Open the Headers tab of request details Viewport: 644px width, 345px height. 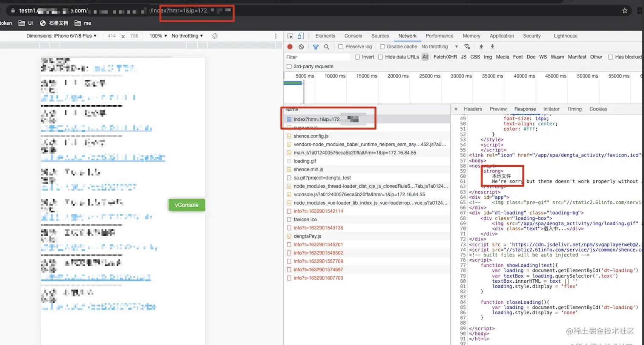[x=473, y=109]
